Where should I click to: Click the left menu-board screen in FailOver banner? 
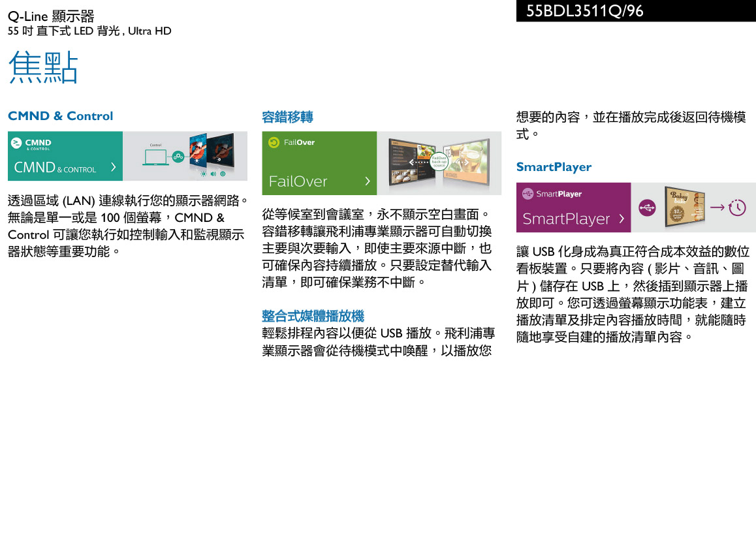(412, 161)
